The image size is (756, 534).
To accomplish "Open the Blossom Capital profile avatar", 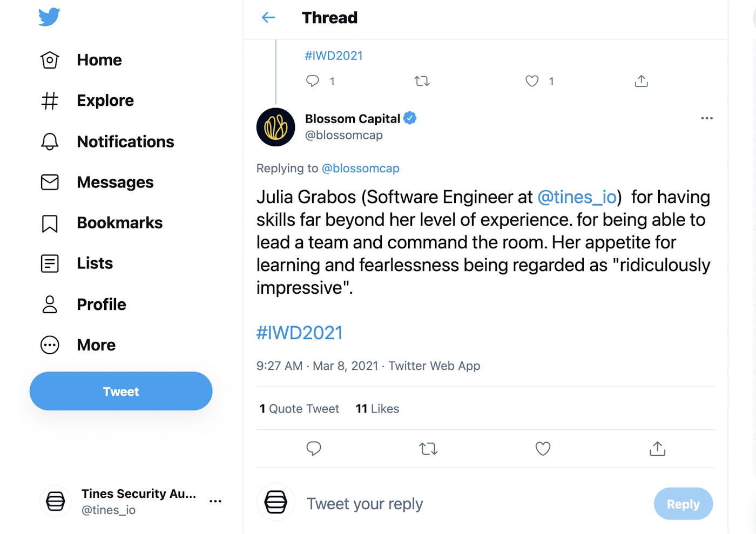I will [x=276, y=127].
